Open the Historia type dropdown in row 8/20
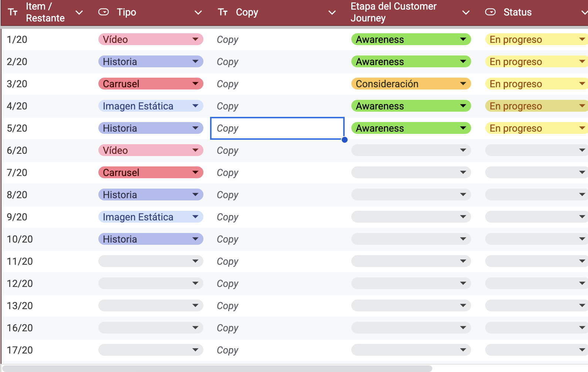The width and height of the screenshot is (588, 372). pos(151,195)
